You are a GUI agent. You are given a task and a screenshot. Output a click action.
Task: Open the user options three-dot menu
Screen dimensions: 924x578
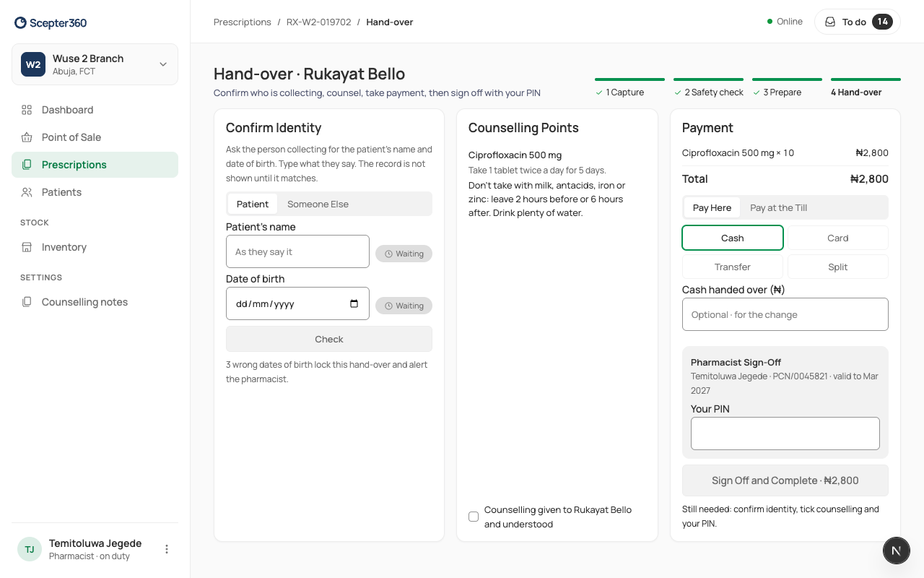tap(167, 549)
